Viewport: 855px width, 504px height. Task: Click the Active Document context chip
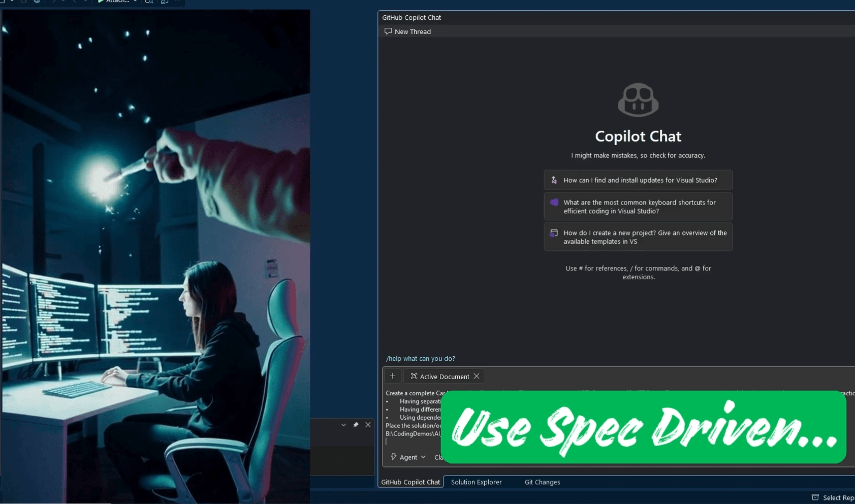(440, 377)
